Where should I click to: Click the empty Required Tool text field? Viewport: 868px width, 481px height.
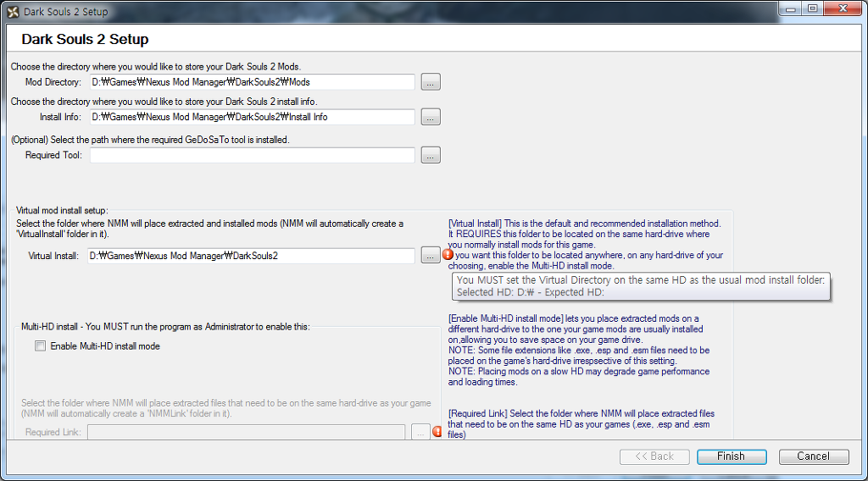[x=252, y=155]
